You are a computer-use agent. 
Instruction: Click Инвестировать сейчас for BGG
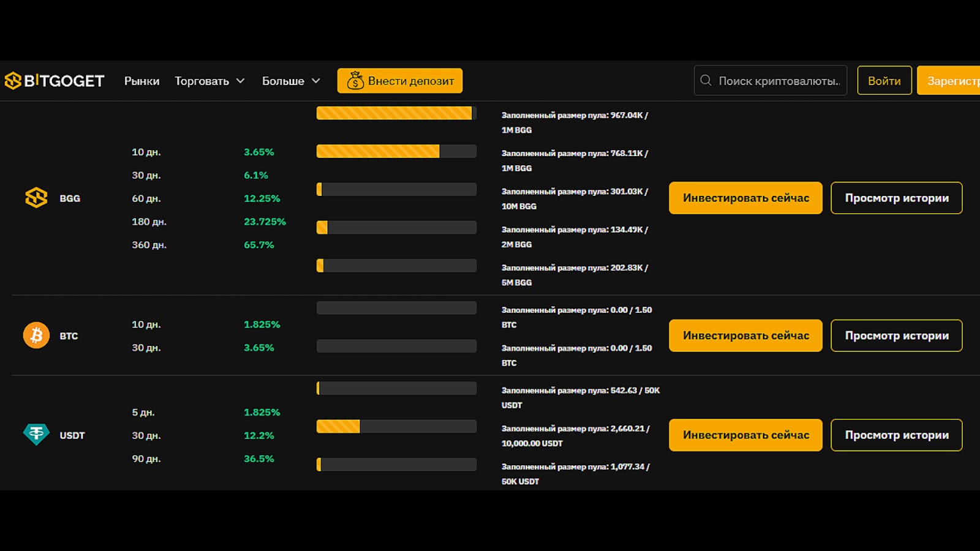(745, 198)
